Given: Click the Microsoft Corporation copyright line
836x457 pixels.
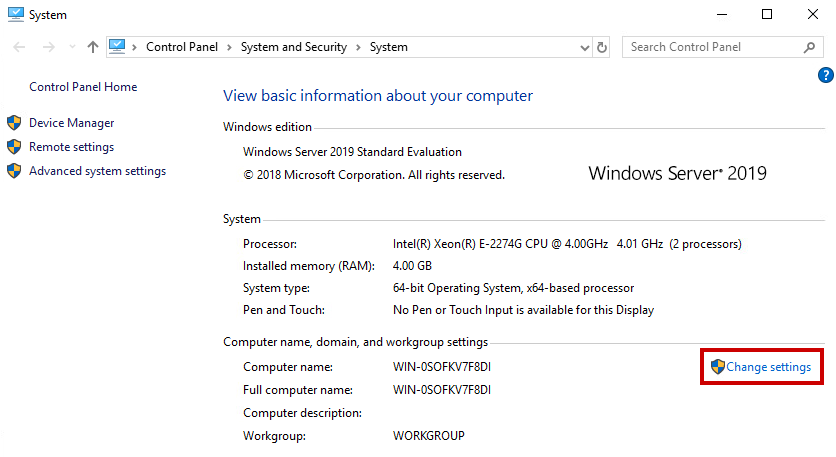Looking at the screenshot, I should (x=374, y=175).
